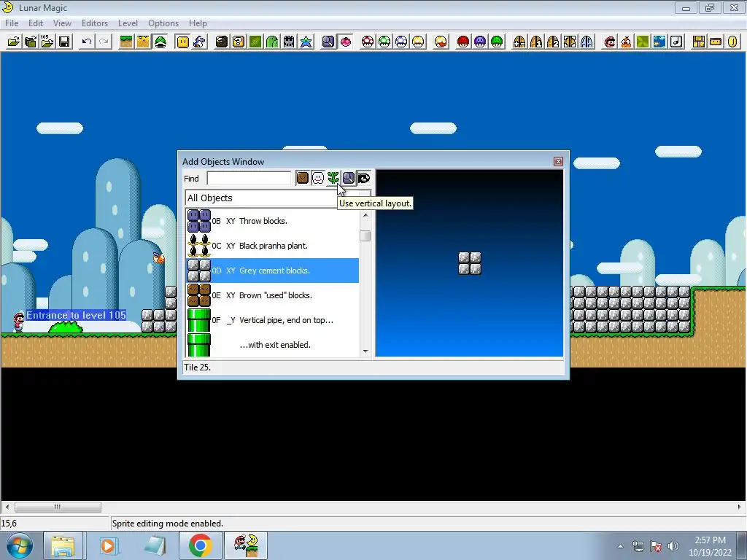747x560 pixels.
Task: Open the Windows Start menu
Action: coord(19,545)
